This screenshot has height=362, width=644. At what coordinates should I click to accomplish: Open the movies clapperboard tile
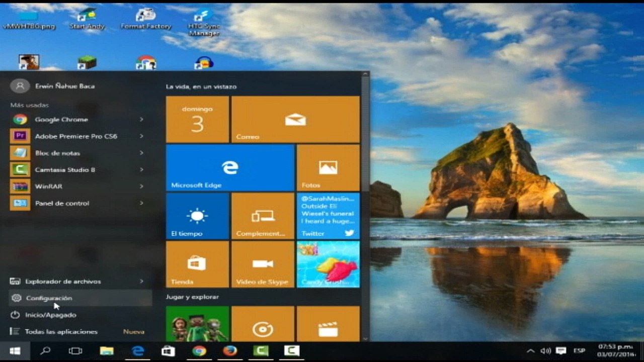click(328, 324)
